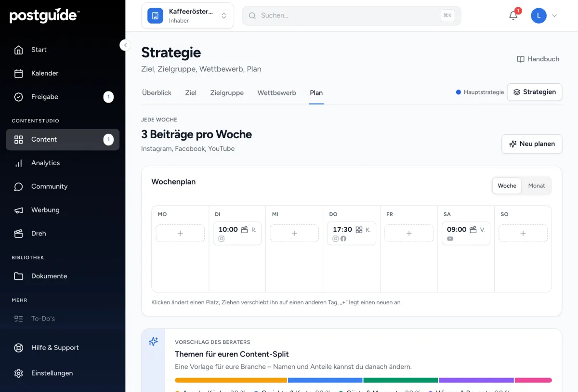The height and width of the screenshot is (392, 578).
Task: Open To-Do's checklist icon
Action: [x=19, y=319]
